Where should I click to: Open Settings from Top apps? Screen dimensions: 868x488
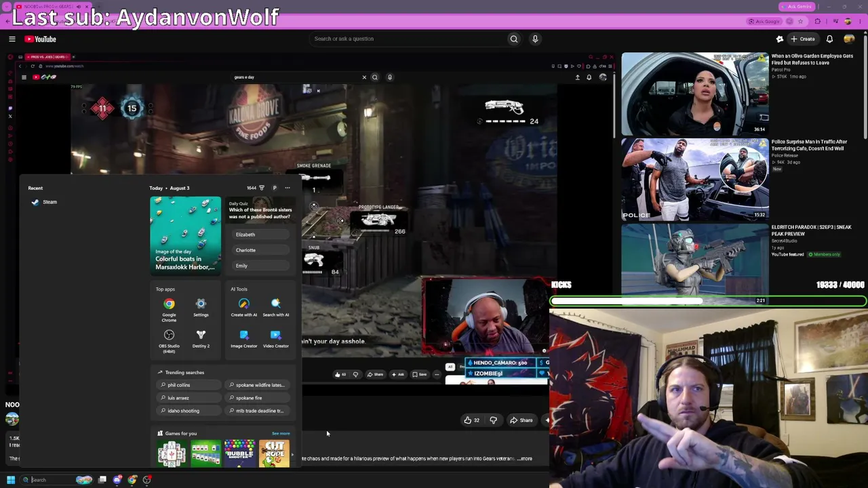(x=201, y=308)
